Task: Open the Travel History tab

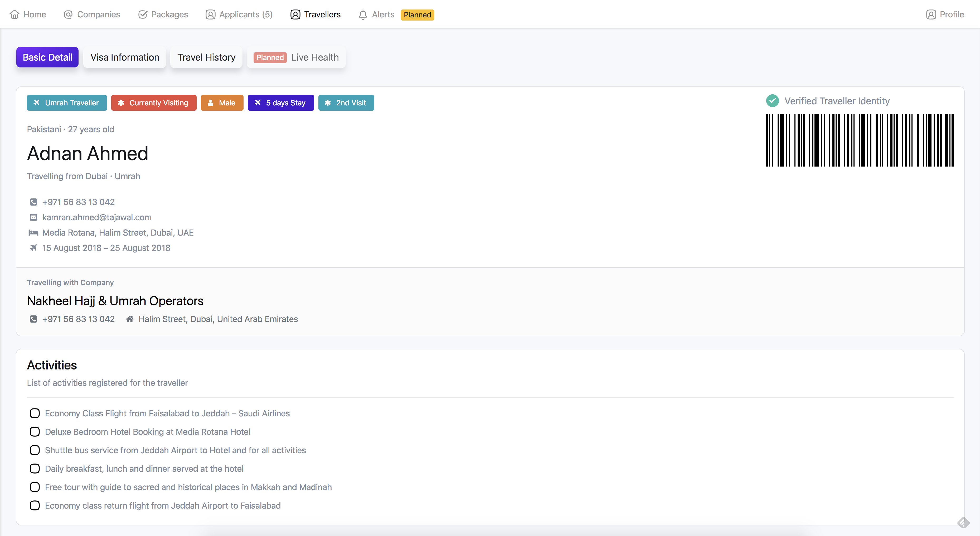Action: tap(206, 57)
